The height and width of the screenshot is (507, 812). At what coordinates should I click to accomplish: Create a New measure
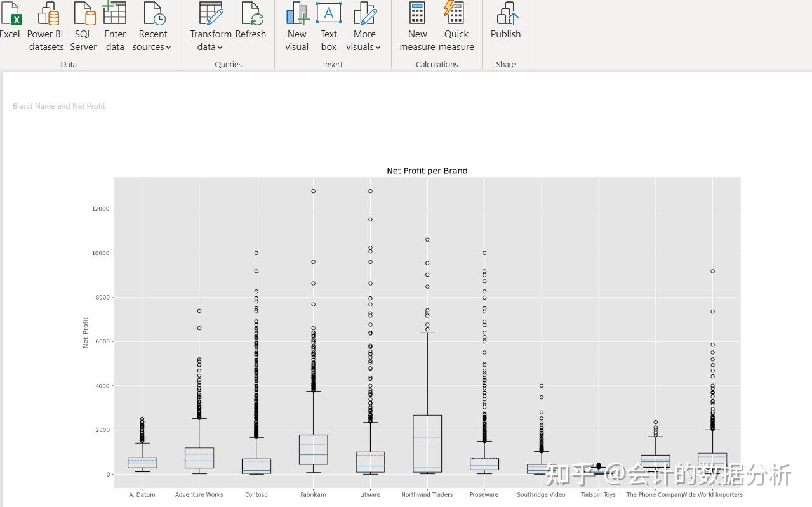pos(417,27)
